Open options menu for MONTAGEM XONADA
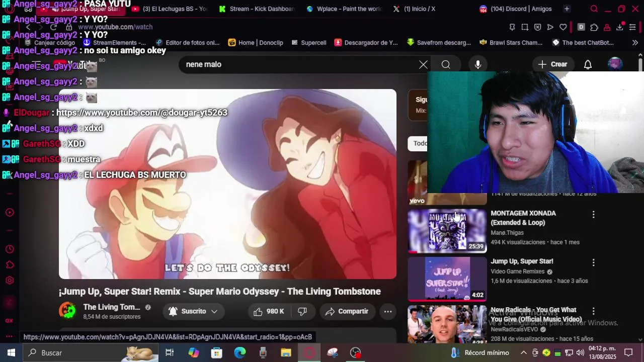 point(593,214)
